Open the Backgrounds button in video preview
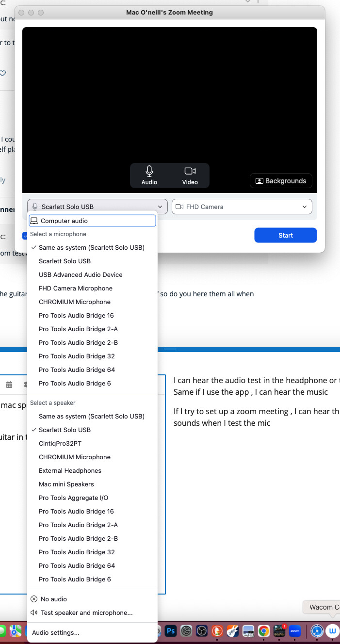 tap(281, 181)
